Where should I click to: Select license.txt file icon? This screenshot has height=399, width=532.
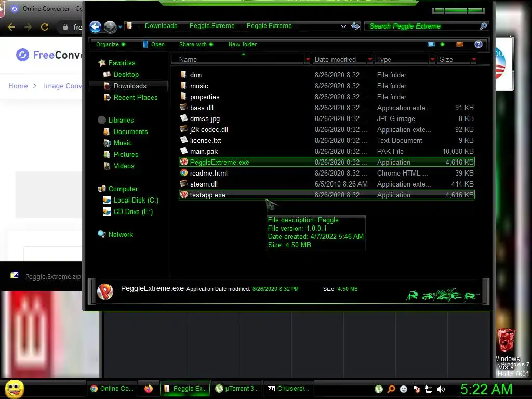[x=183, y=140]
